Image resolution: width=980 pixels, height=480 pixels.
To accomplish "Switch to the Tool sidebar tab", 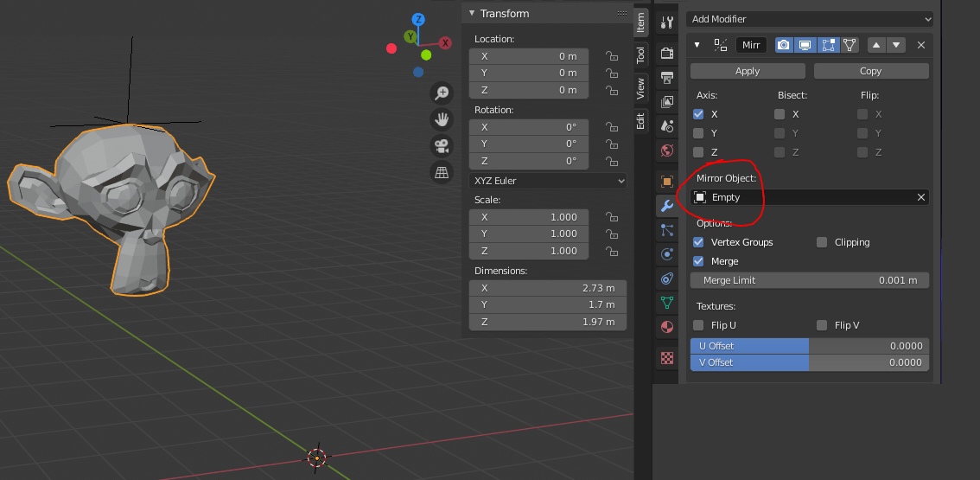I will click(640, 55).
